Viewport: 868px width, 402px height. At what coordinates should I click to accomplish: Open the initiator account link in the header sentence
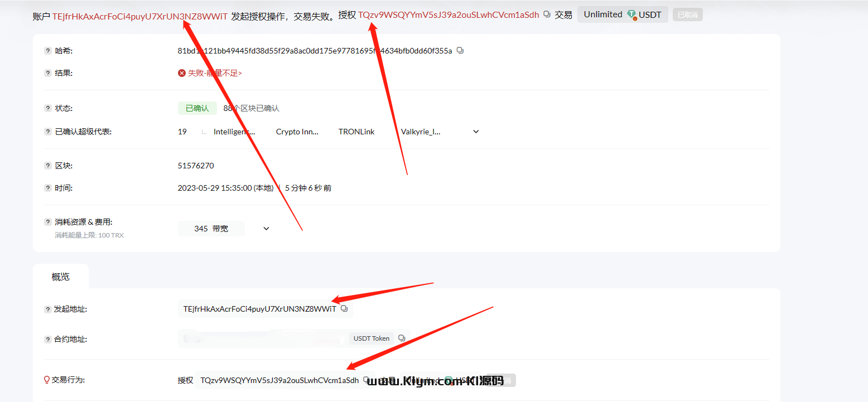coord(140,16)
